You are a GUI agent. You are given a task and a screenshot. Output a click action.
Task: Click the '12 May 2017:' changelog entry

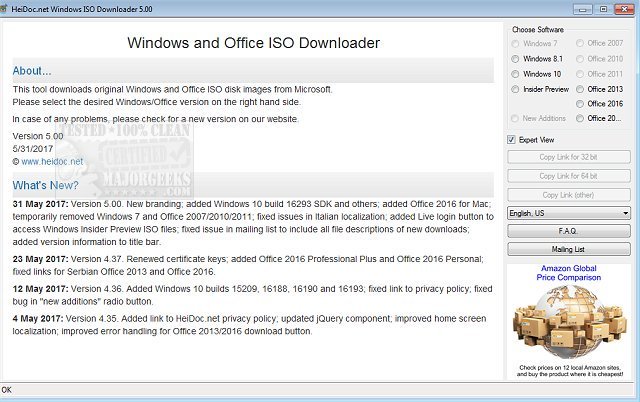pyautogui.click(x=40, y=289)
